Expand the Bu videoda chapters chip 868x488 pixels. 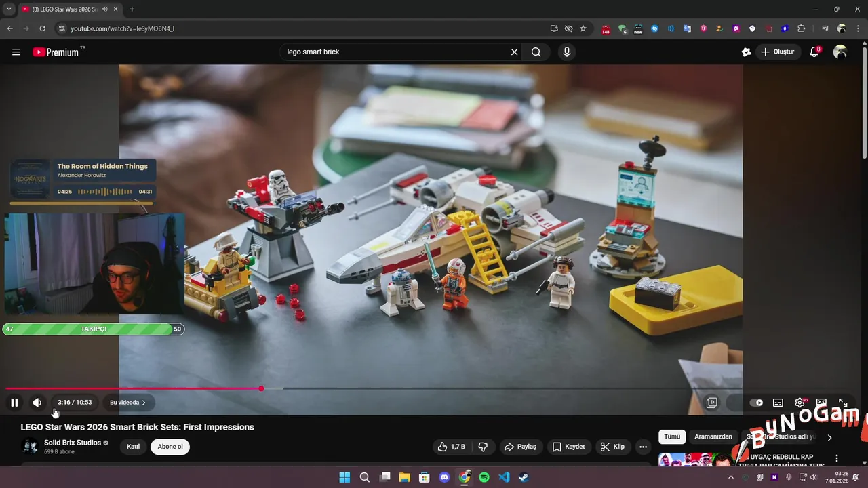128,403
